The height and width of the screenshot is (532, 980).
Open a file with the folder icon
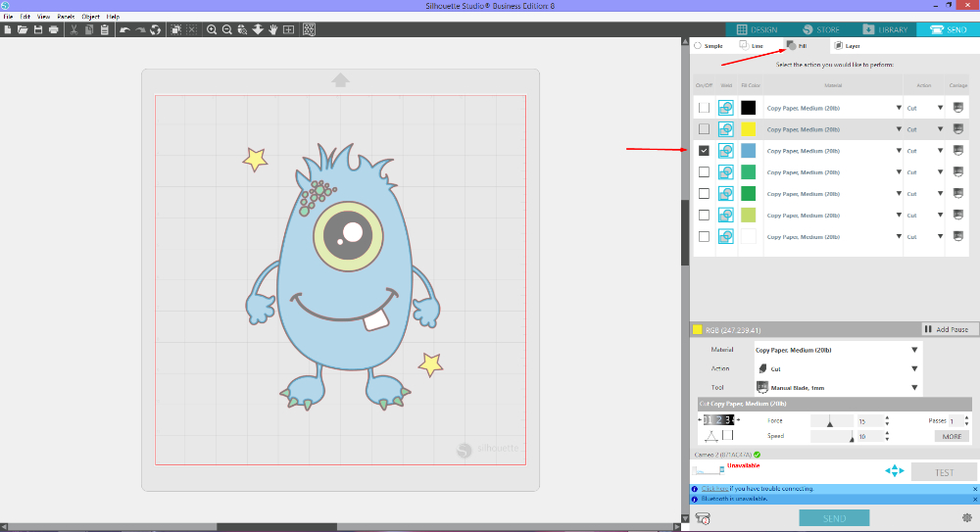point(23,29)
